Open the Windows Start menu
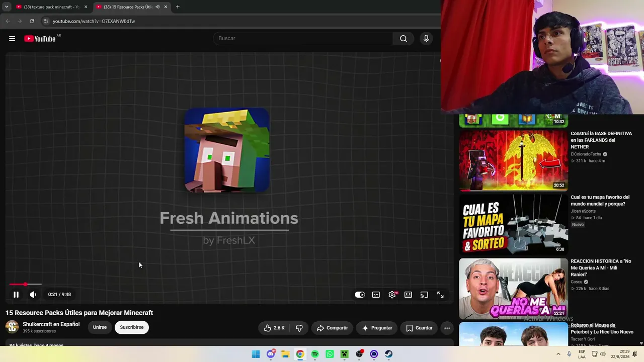The width and height of the screenshot is (644, 362). pos(256,354)
